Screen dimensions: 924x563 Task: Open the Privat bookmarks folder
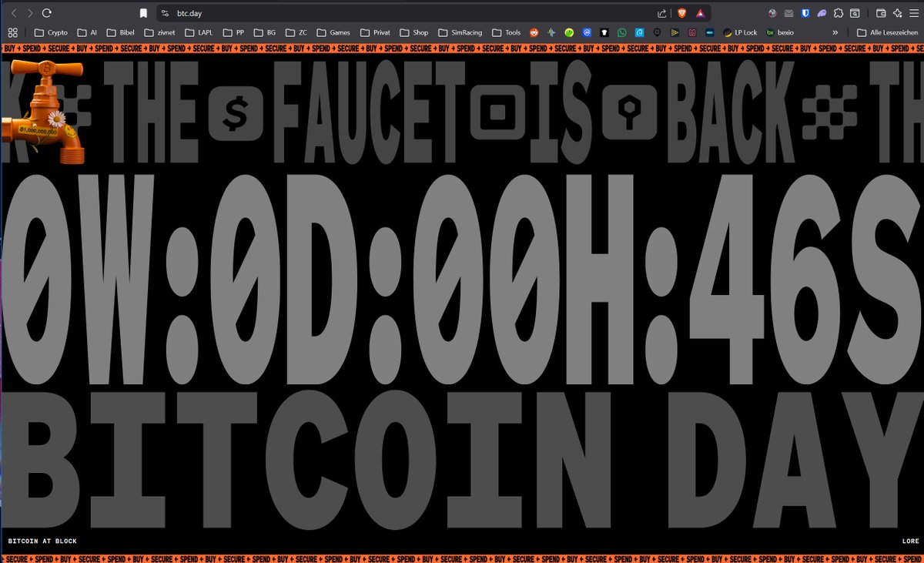pyautogui.click(x=375, y=32)
